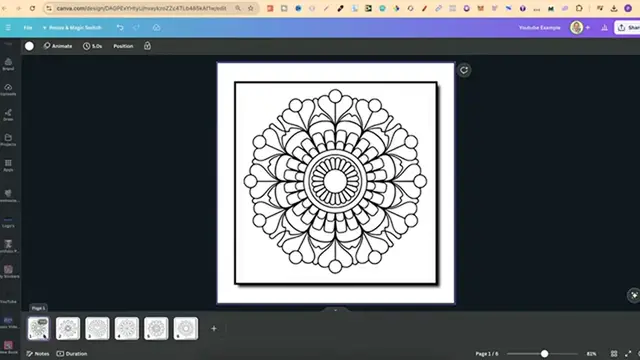Select page 1 thumbnail

[38, 328]
